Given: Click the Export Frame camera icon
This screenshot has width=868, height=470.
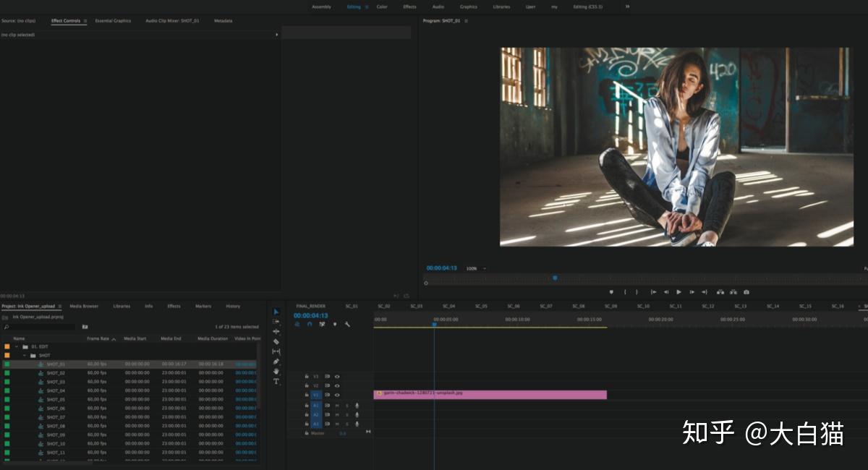Looking at the screenshot, I should (746, 292).
